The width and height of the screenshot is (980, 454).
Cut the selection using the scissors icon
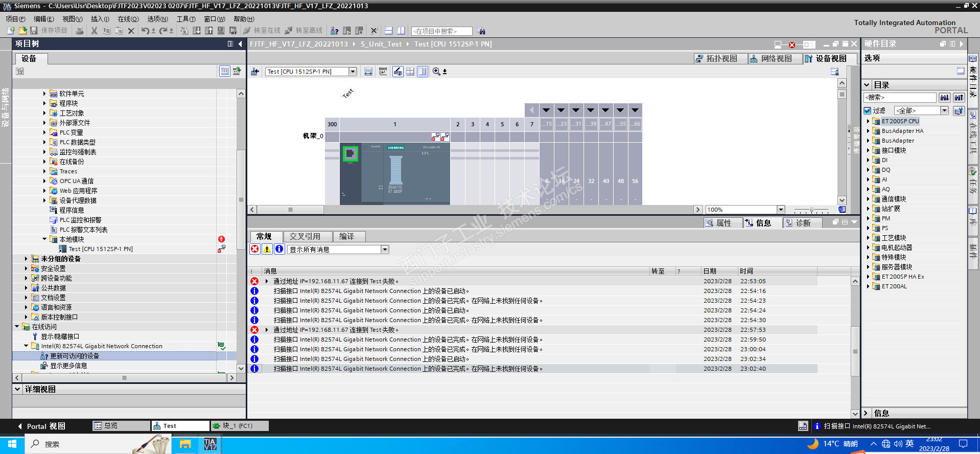[95, 31]
